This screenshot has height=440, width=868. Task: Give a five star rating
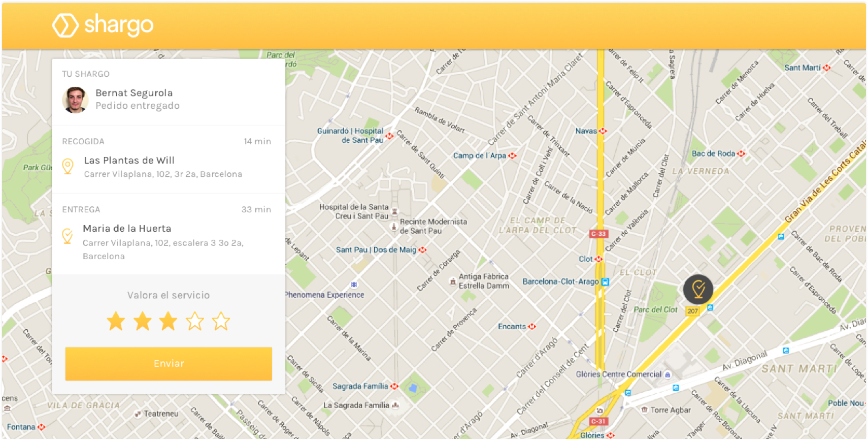click(221, 321)
